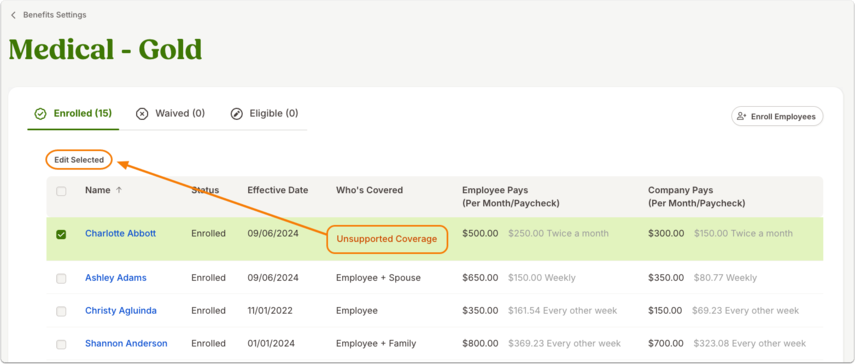
Task: Click the Unsupported Coverage warning label
Action: 387,239
